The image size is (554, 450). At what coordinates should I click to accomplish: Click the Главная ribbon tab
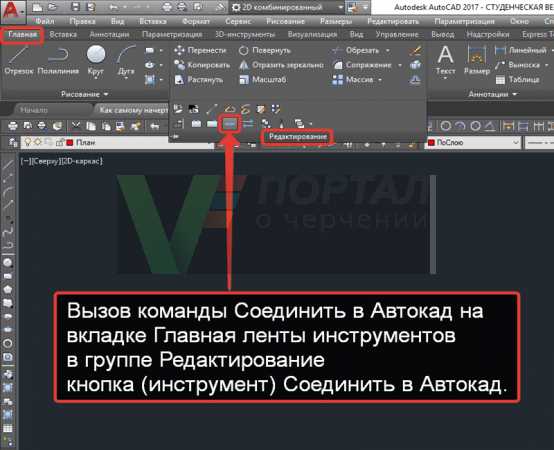point(23,34)
